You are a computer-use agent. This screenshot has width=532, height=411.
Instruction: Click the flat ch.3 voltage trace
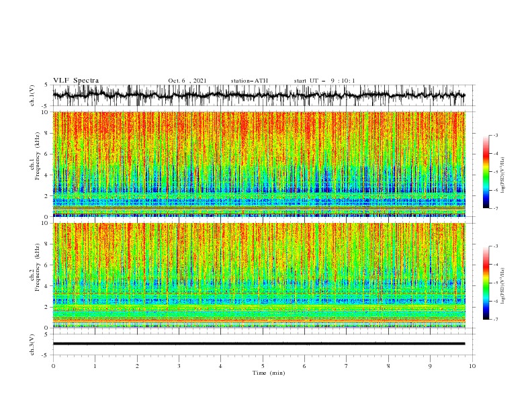259,344
